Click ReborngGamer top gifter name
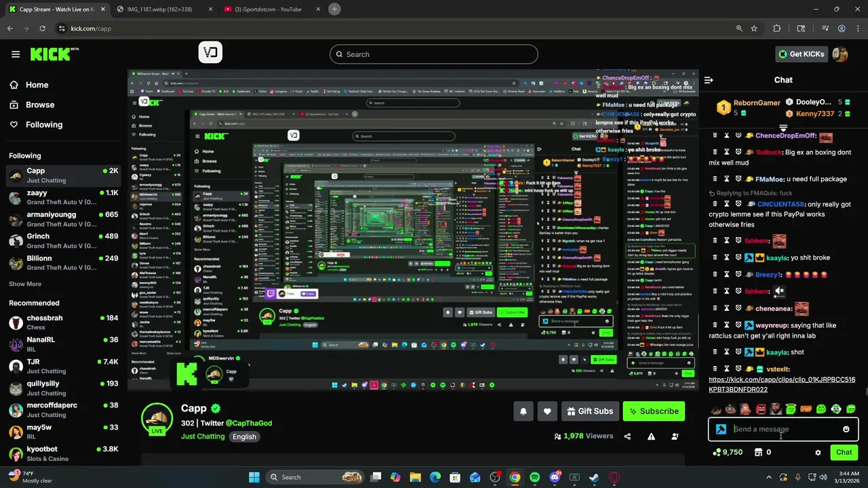The height and width of the screenshot is (488, 868). pyautogui.click(x=757, y=103)
